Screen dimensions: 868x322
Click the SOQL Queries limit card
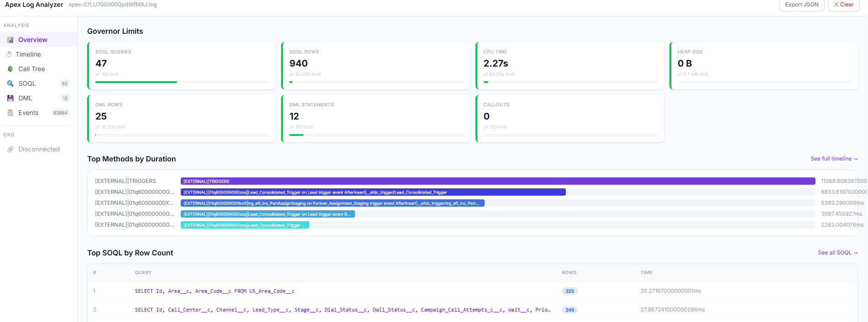(x=182, y=66)
